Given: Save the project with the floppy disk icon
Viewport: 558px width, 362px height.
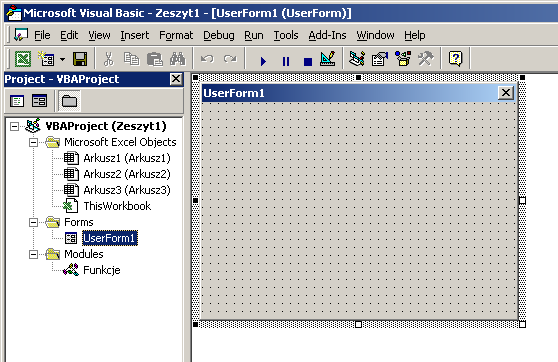Looking at the screenshot, I should [80, 59].
